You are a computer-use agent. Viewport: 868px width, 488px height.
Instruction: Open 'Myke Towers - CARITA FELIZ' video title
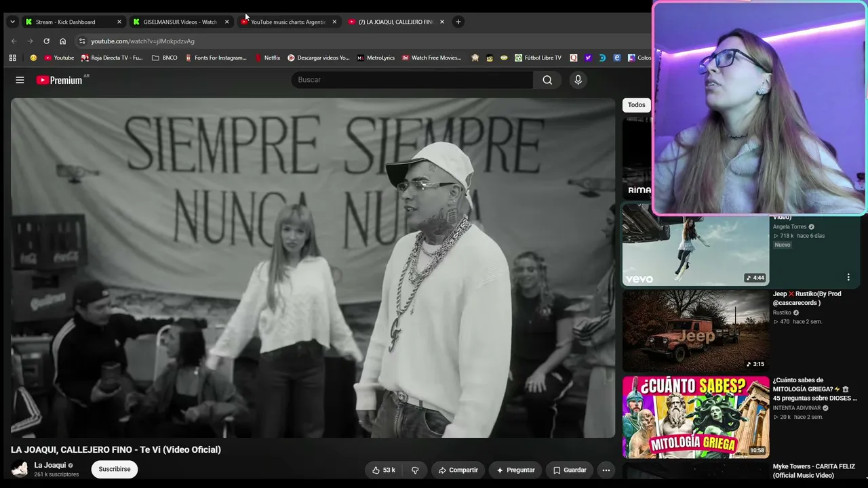point(814,471)
